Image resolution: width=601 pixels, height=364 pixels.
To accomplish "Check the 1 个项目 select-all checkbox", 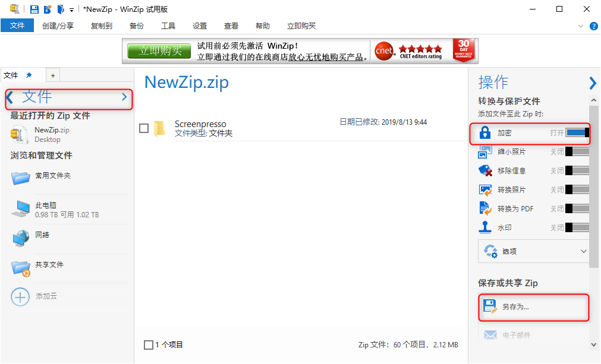I will coord(149,345).
